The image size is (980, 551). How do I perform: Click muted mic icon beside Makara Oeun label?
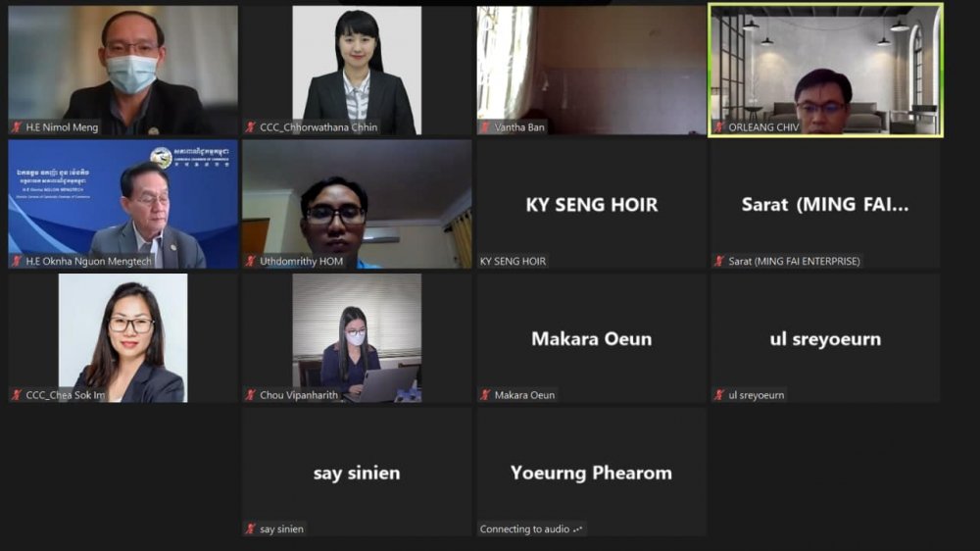[485, 395]
